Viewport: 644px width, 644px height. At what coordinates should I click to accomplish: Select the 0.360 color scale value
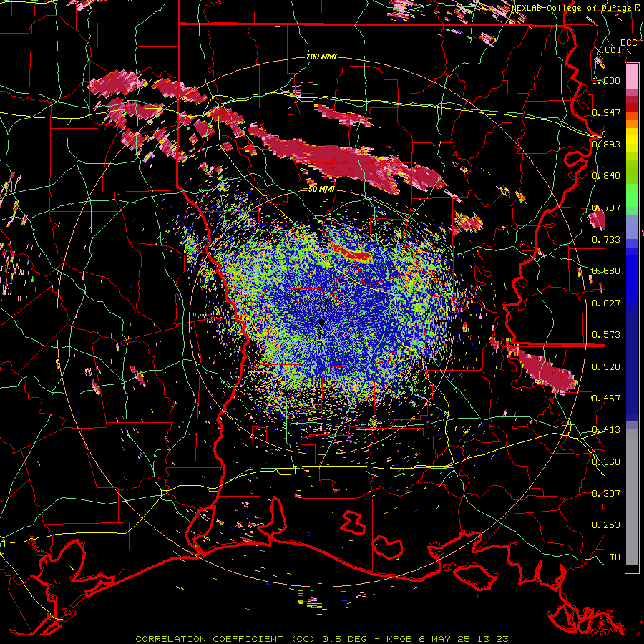coord(606,462)
